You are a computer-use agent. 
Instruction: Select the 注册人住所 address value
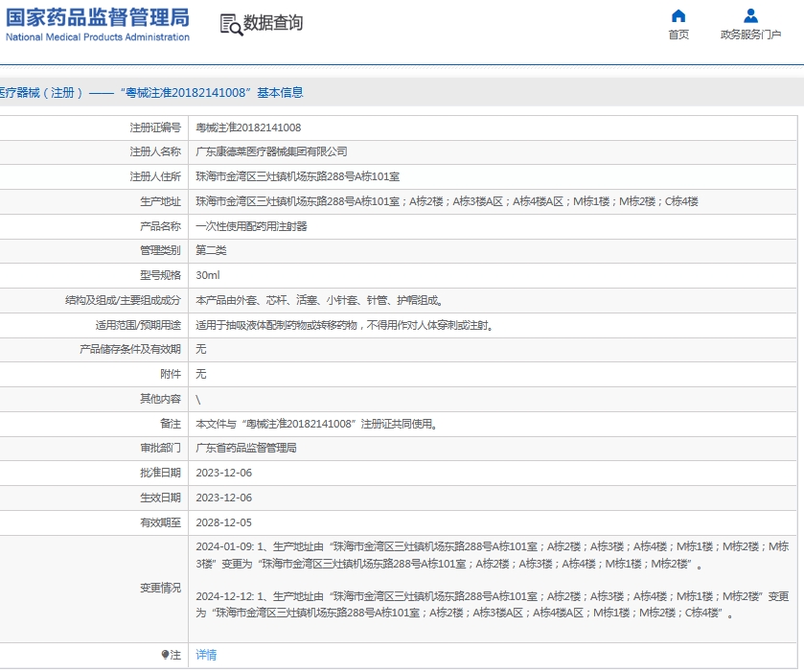pos(297,176)
